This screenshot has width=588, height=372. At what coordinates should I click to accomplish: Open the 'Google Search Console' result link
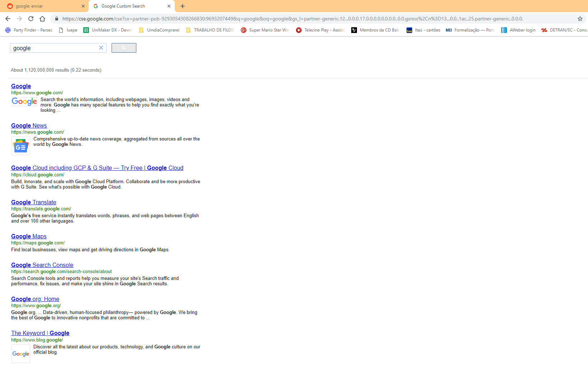click(x=42, y=265)
